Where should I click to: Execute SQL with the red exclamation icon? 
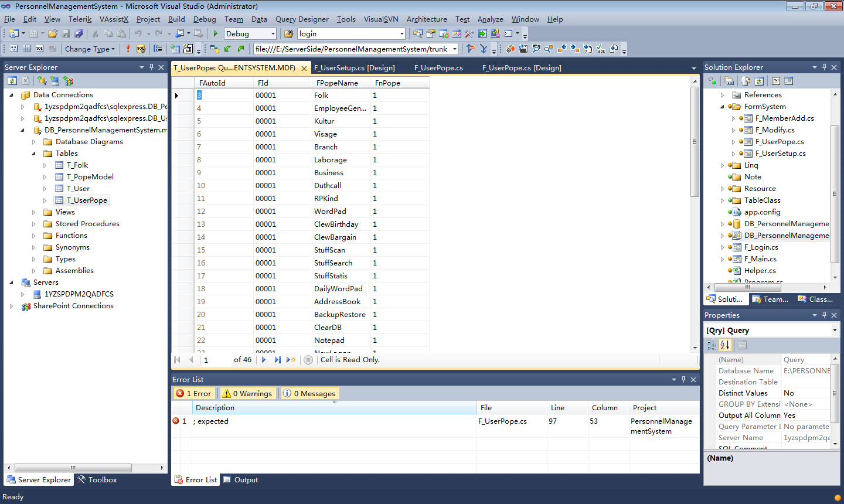[x=128, y=49]
